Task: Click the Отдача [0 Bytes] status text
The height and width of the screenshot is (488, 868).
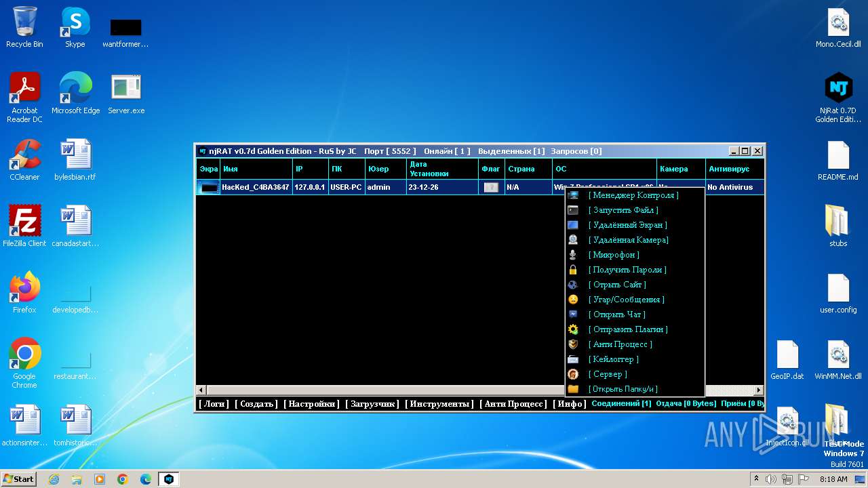Action: tap(686, 403)
